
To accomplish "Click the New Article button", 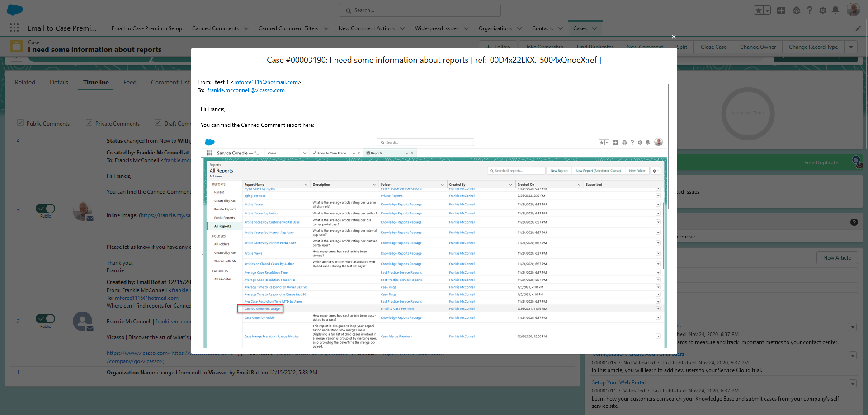I will click(x=837, y=258).
